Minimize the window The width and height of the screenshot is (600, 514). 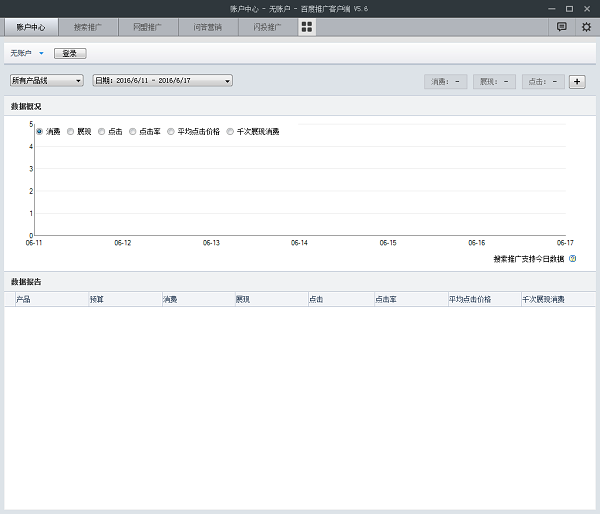point(551,9)
